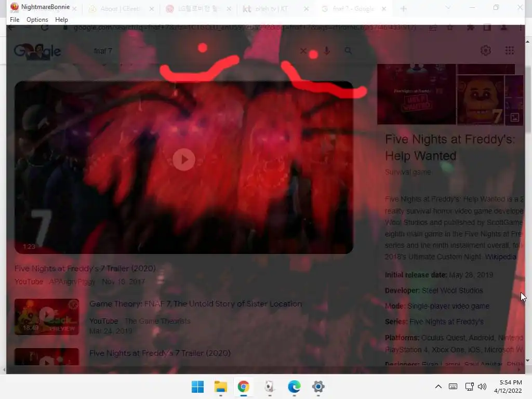
Task: Click the fnaf 7 search field
Action: pos(193,51)
